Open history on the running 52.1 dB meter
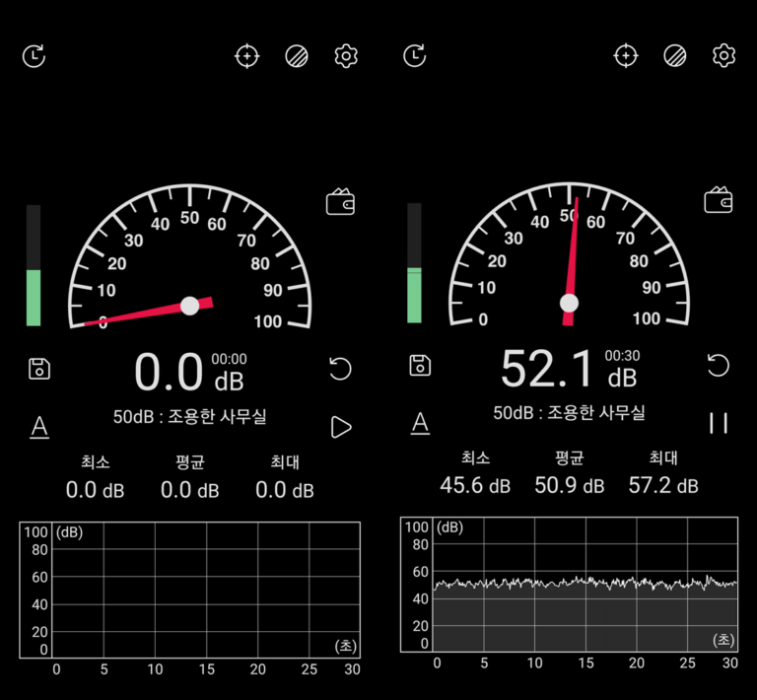757x700 pixels. tap(415, 55)
